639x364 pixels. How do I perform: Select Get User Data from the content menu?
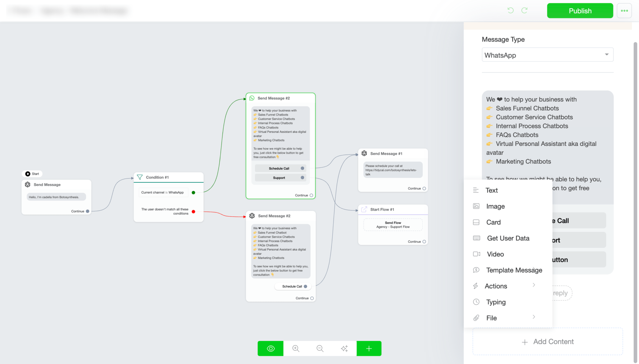click(x=508, y=238)
